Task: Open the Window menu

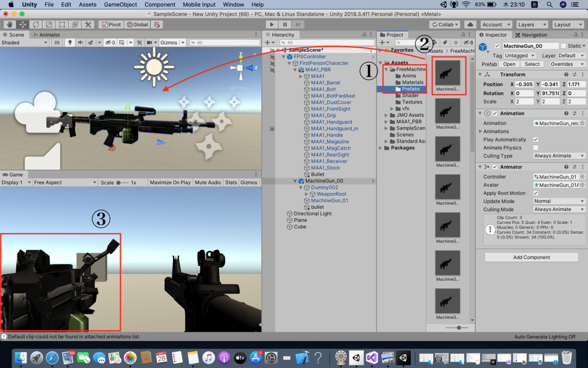Action: tap(233, 4)
